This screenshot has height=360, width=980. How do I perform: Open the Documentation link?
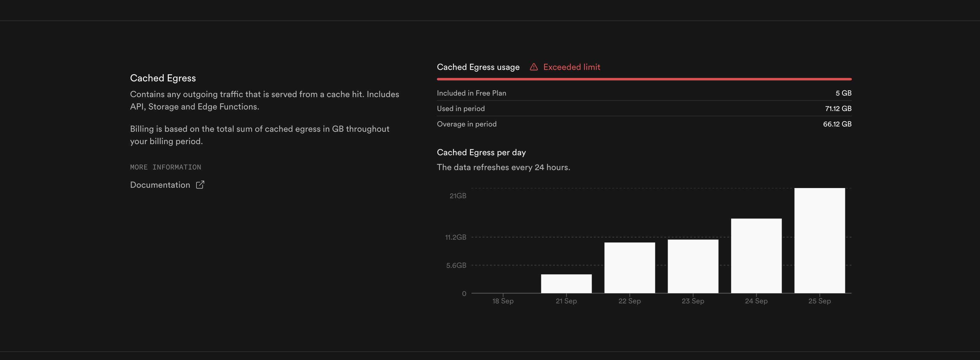click(160, 185)
